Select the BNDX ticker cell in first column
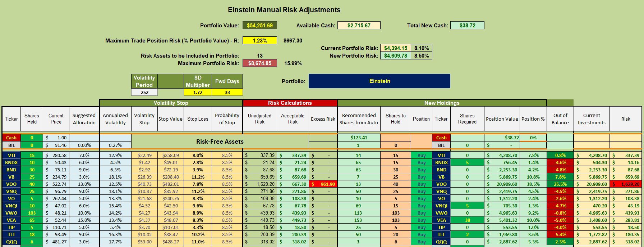The width and height of the screenshot is (644, 247). point(11,162)
